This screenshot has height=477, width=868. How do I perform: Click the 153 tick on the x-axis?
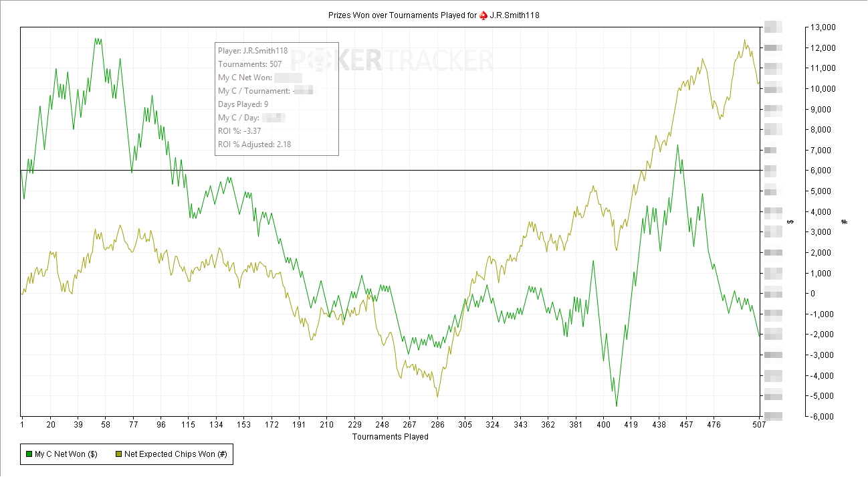(x=244, y=425)
